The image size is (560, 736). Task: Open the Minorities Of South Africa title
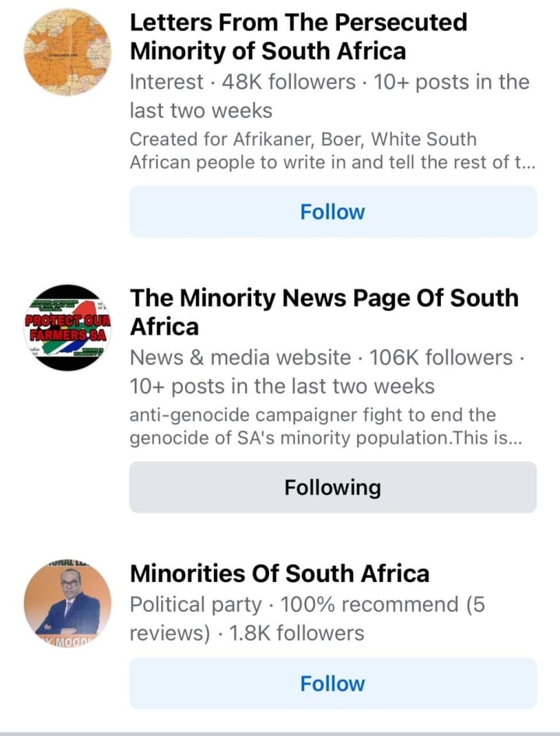pos(279,573)
